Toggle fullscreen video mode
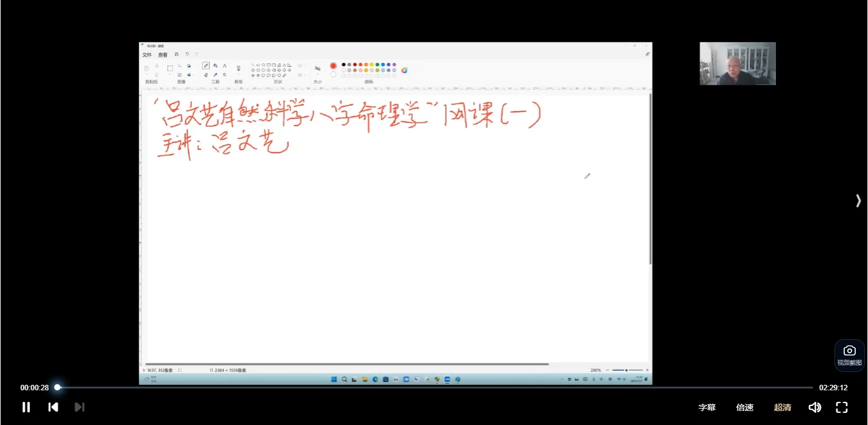 [x=842, y=407]
